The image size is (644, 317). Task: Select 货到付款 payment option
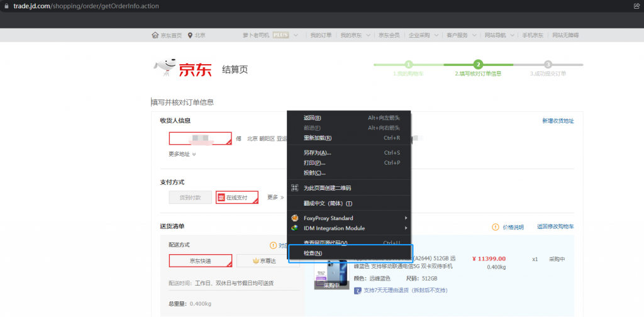190,197
